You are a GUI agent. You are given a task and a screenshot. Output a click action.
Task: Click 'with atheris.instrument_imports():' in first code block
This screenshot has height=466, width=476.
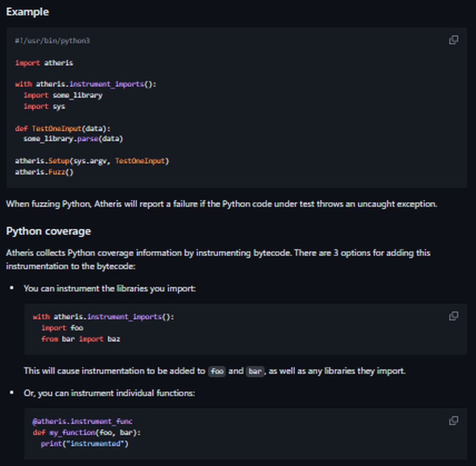(86, 84)
